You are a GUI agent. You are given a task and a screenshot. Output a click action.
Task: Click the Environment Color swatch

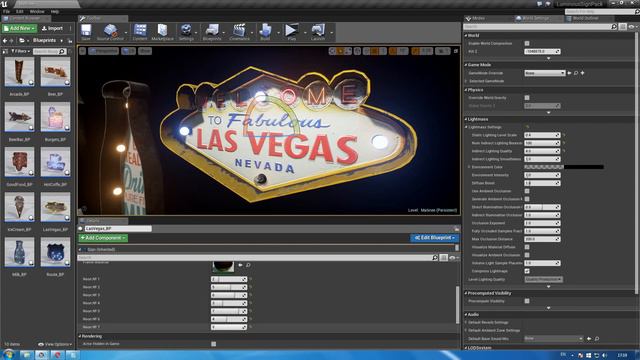tap(564, 167)
